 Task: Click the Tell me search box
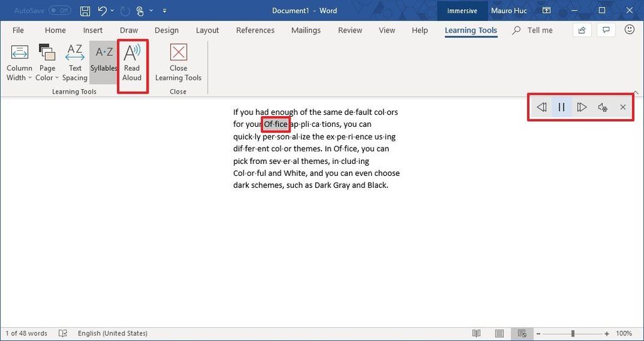[x=533, y=30]
